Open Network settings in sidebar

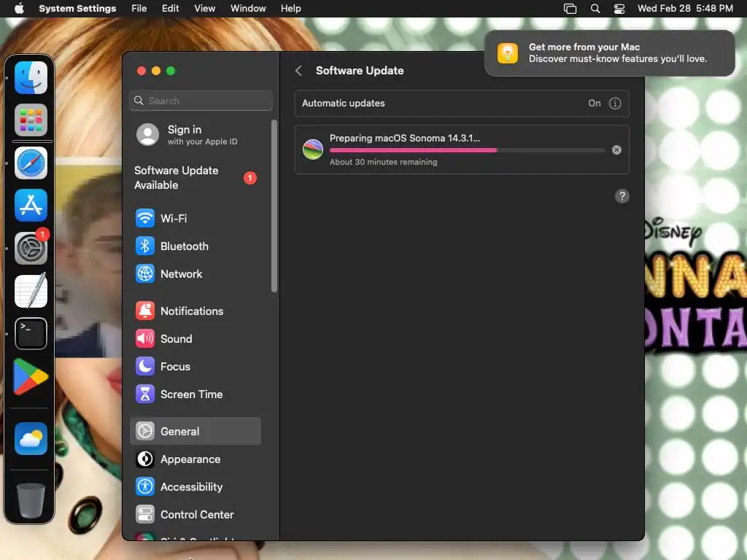coord(196,274)
